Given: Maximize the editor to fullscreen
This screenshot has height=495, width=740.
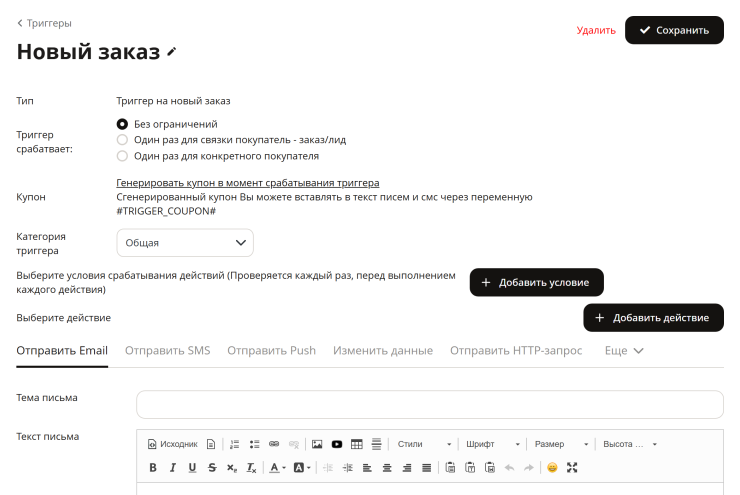Looking at the screenshot, I should click(x=572, y=468).
